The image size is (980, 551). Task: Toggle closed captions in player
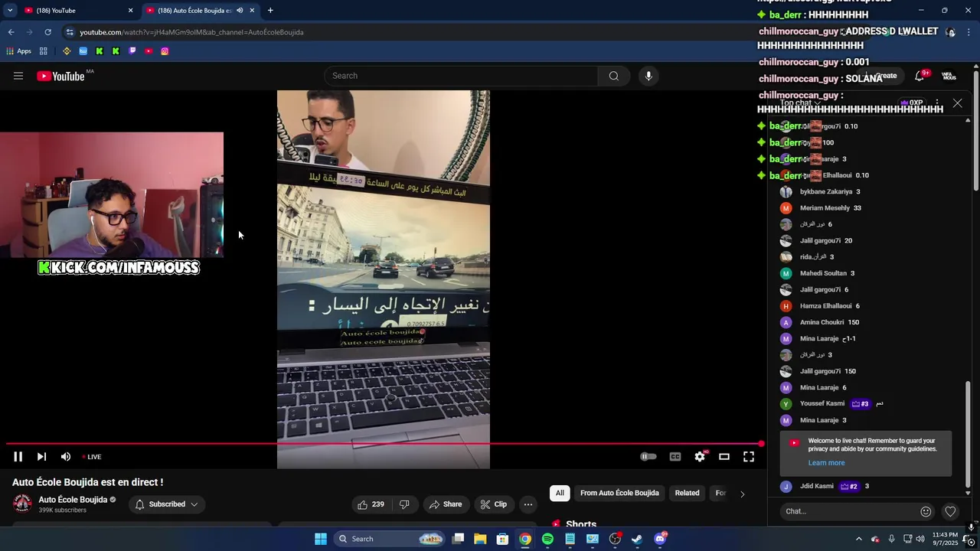675,457
